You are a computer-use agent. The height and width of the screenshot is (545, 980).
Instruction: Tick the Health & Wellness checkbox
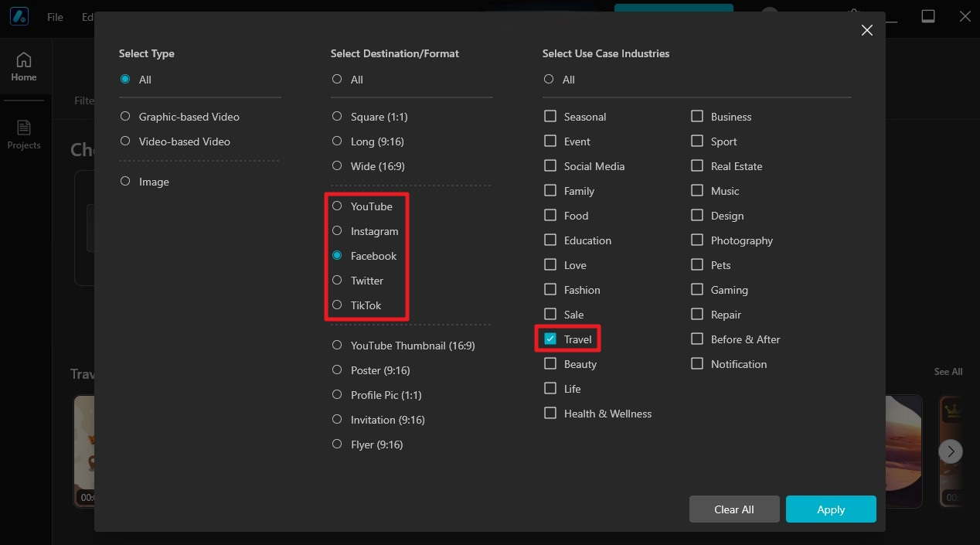[x=550, y=414]
